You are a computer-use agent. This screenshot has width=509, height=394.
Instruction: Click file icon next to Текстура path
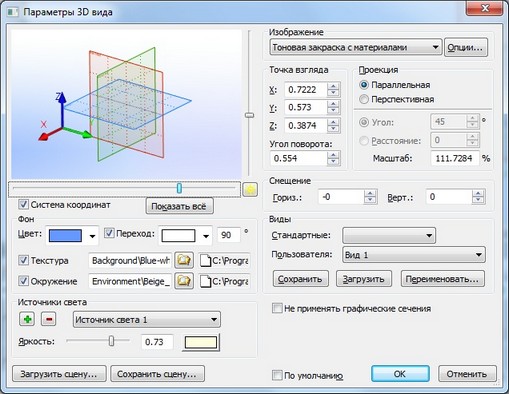(205, 261)
